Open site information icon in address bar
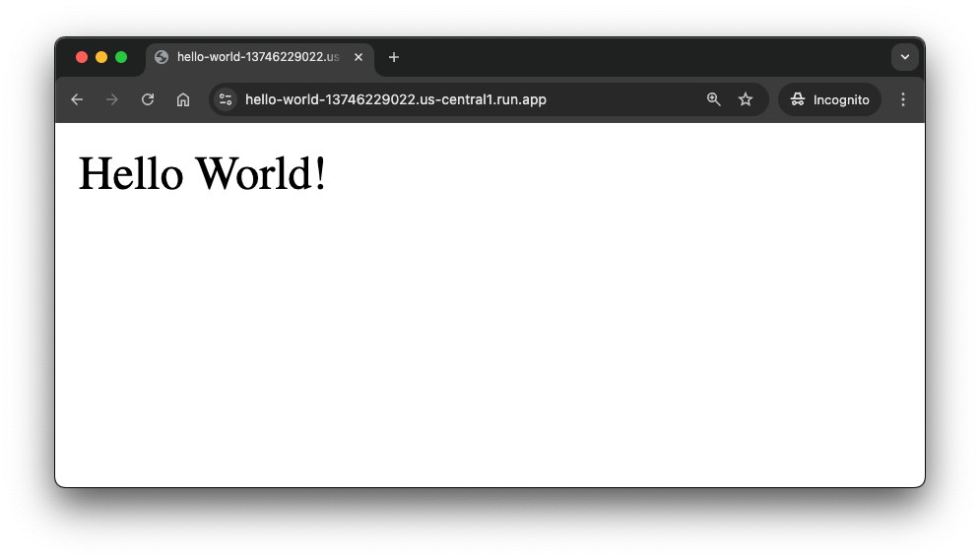The height and width of the screenshot is (560, 980). click(227, 99)
